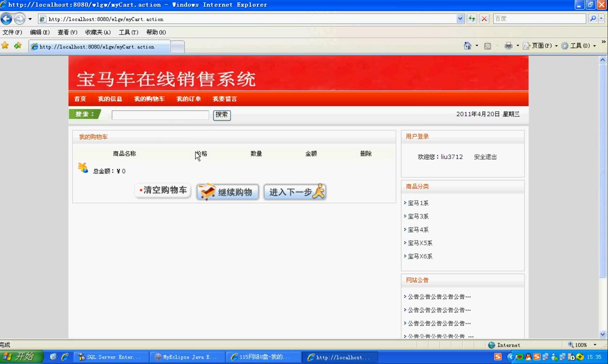Select the myCart.action browser tab
Viewport: 608px width, 364px height.
click(x=99, y=47)
